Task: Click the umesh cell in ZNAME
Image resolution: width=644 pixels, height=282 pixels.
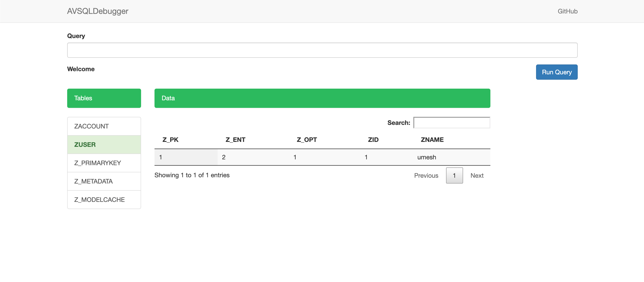Action: tap(427, 157)
